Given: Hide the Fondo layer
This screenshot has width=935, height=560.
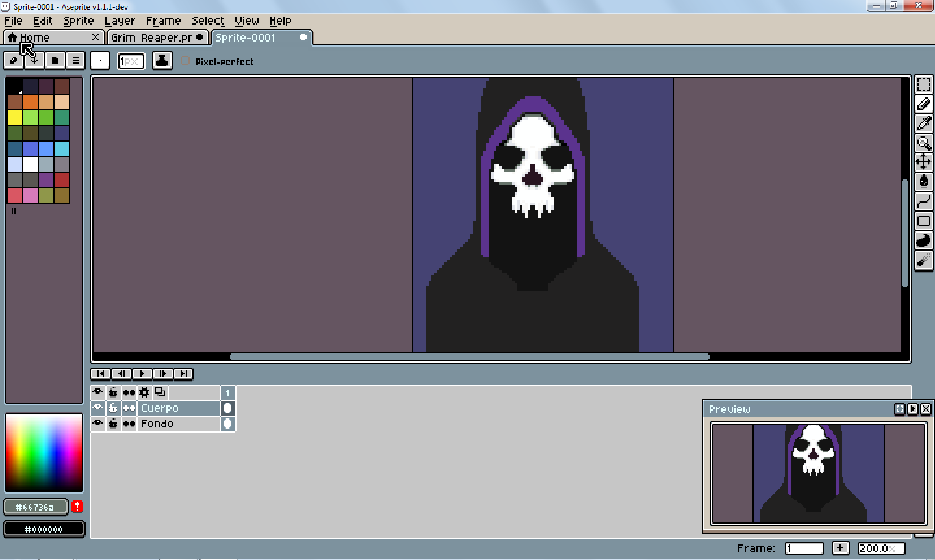Looking at the screenshot, I should click(x=97, y=424).
